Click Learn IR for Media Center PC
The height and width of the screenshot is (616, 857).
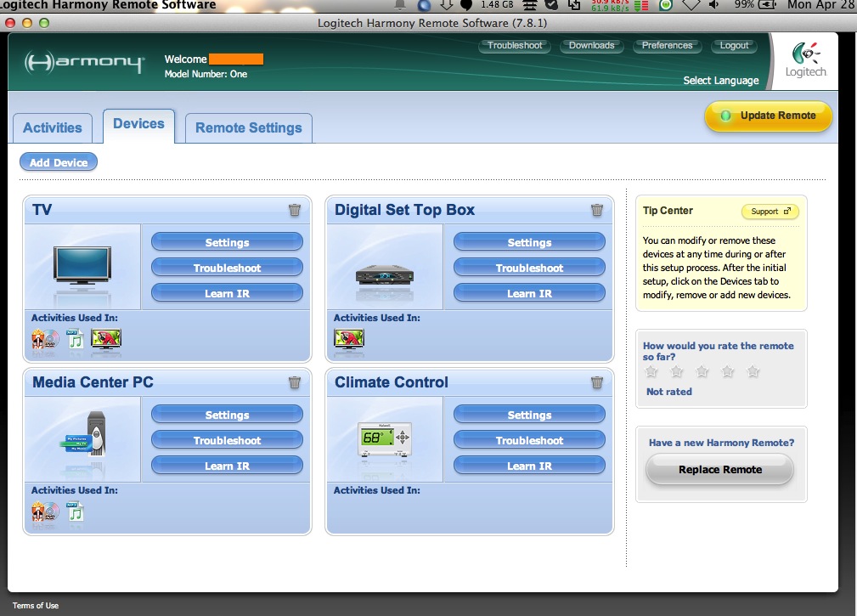(x=227, y=466)
